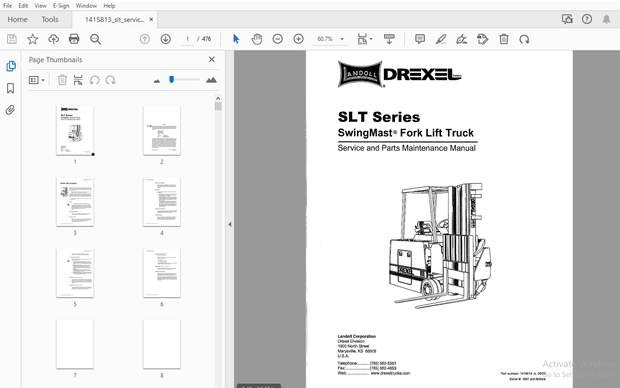Image resolution: width=620 pixels, height=388 pixels.
Task: Open the Attachments paperclip panel
Action: coord(11,110)
